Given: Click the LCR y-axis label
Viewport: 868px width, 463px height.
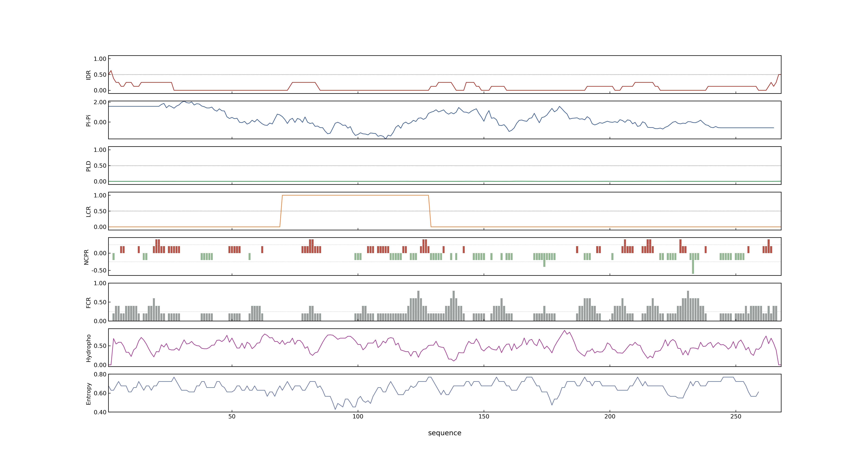Looking at the screenshot, I should pos(88,211).
